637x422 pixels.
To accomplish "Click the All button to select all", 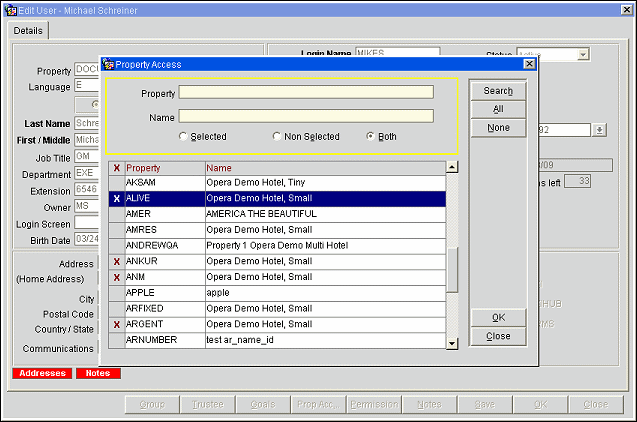I will 497,109.
